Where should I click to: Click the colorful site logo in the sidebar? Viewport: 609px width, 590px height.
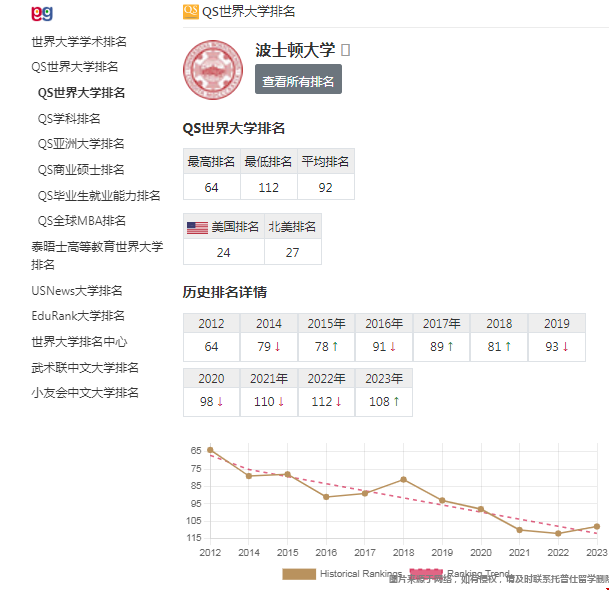point(42,14)
